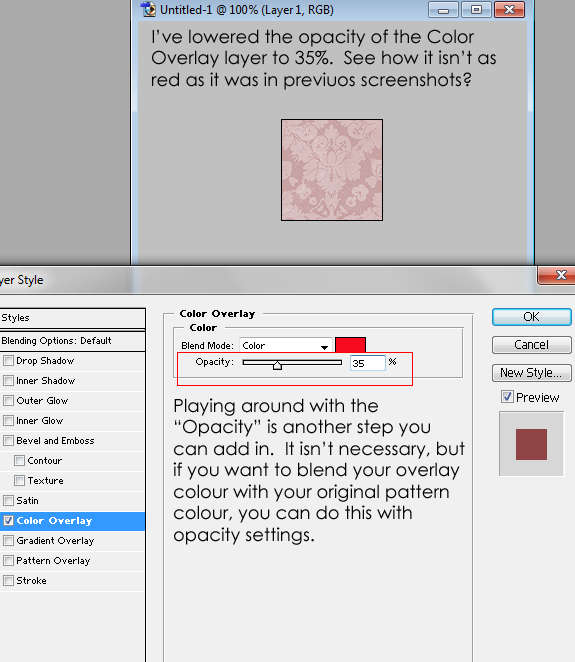575x662 pixels.
Task: Toggle the Preview checkbox
Action: tap(507, 397)
